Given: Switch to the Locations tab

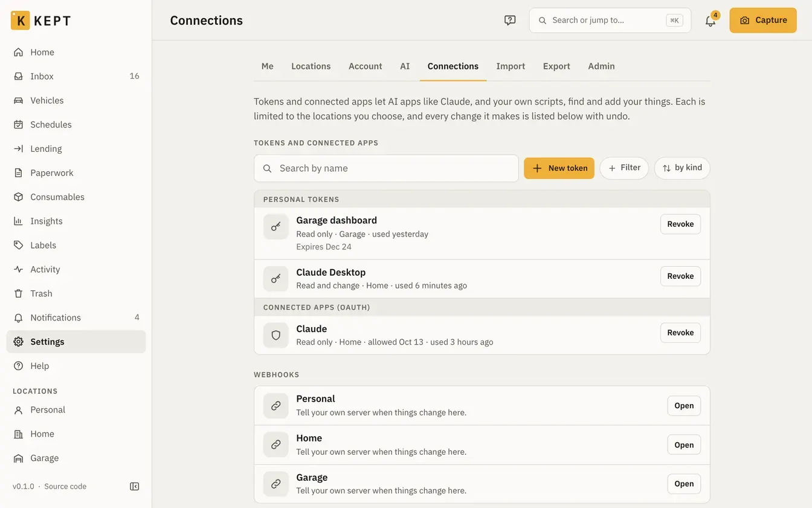Looking at the screenshot, I should point(311,67).
